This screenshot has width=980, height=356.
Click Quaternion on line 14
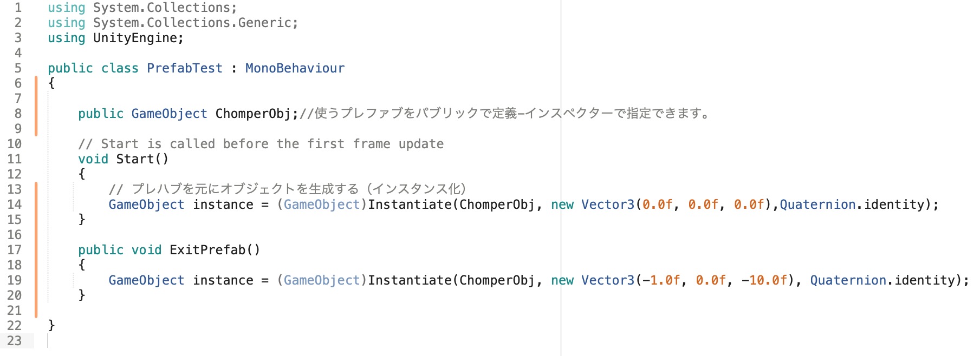coord(817,205)
